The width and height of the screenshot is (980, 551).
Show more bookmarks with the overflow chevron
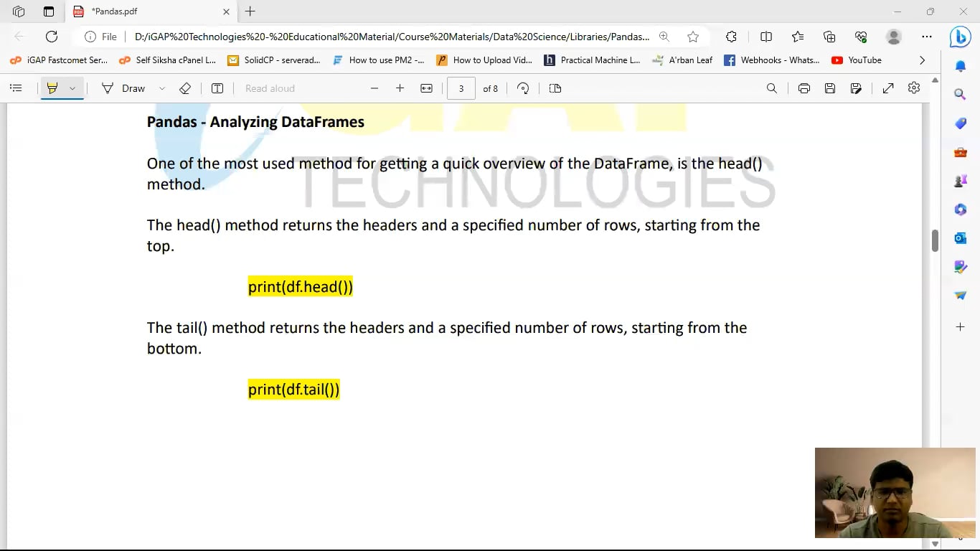coord(923,60)
